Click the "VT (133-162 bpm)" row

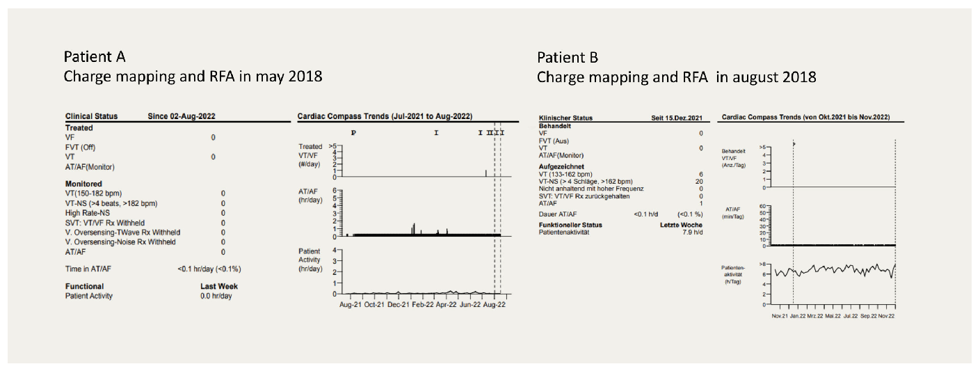pyautogui.click(x=566, y=174)
